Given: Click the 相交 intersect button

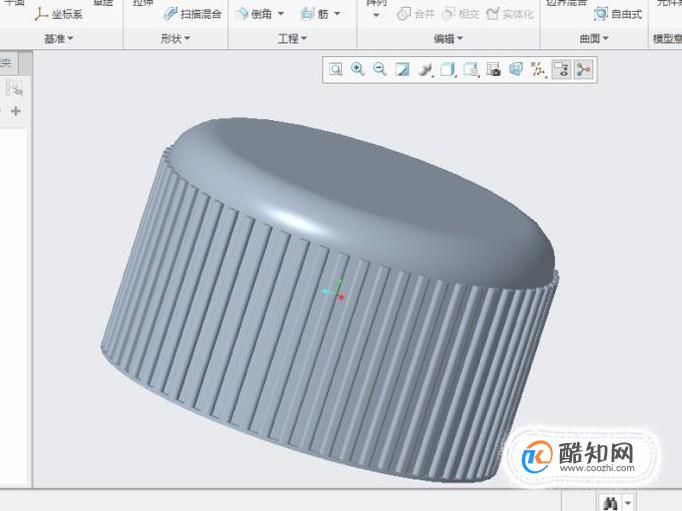Looking at the screenshot, I should [461, 14].
